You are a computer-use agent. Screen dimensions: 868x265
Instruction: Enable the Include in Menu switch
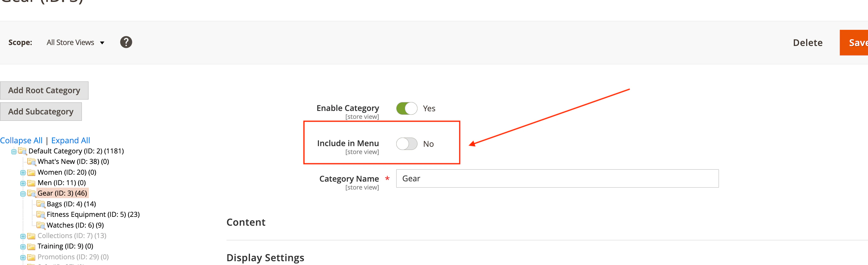(407, 144)
